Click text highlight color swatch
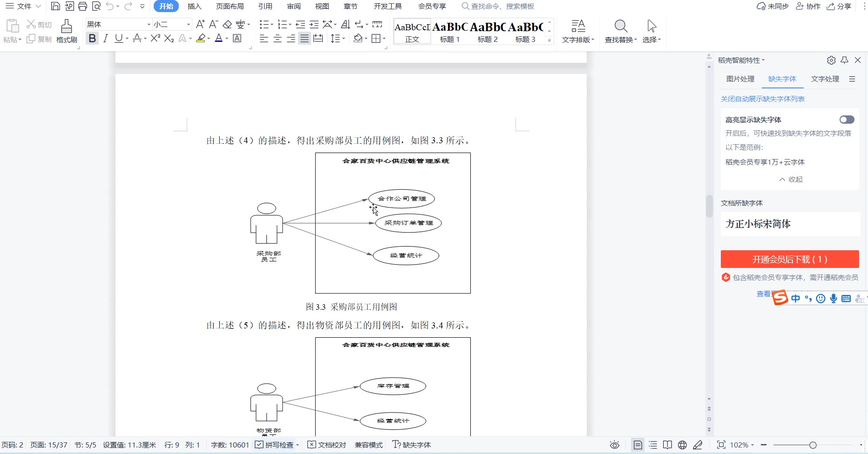Viewport: 868px width, 454px height. coord(201,39)
